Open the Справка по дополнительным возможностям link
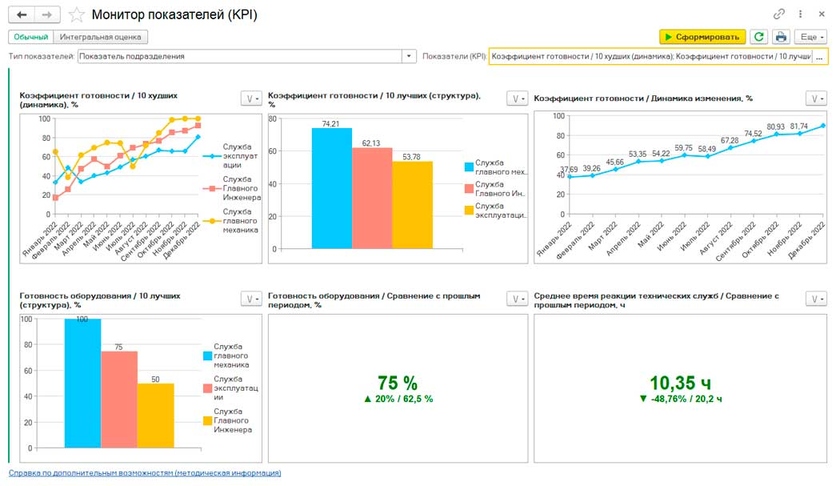 (x=145, y=473)
